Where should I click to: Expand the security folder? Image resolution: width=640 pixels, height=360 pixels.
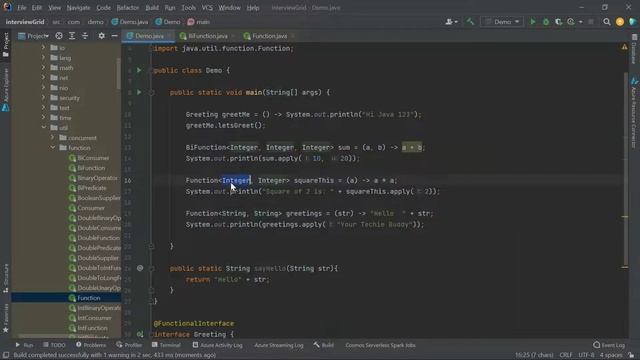[x=44, y=98]
